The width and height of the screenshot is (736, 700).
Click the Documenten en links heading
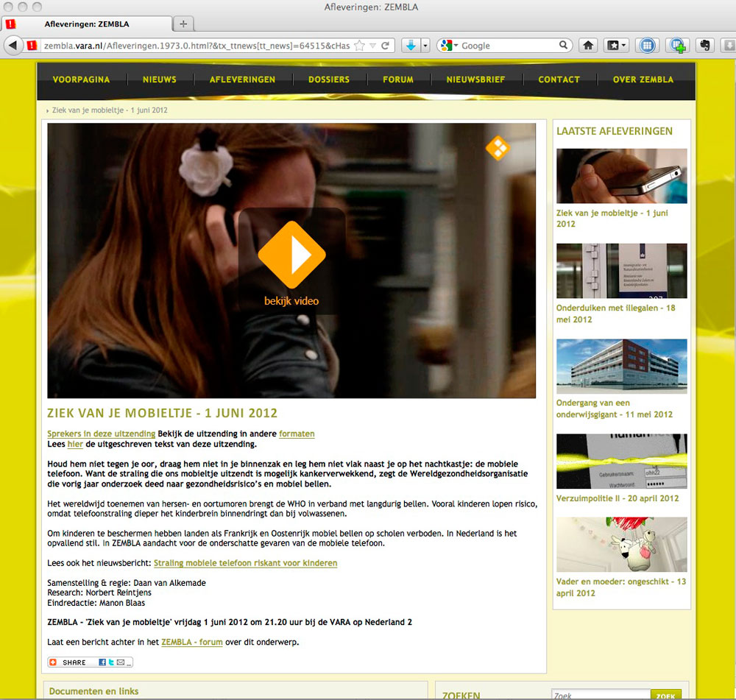(94, 691)
